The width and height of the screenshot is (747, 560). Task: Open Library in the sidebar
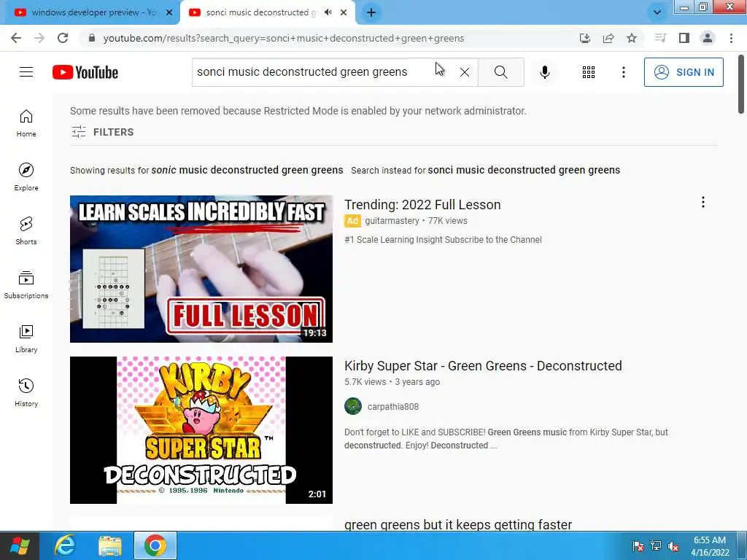(26, 338)
